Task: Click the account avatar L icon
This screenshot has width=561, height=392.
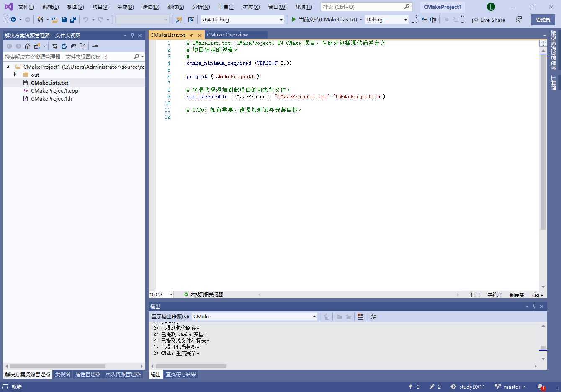Action: point(491,7)
